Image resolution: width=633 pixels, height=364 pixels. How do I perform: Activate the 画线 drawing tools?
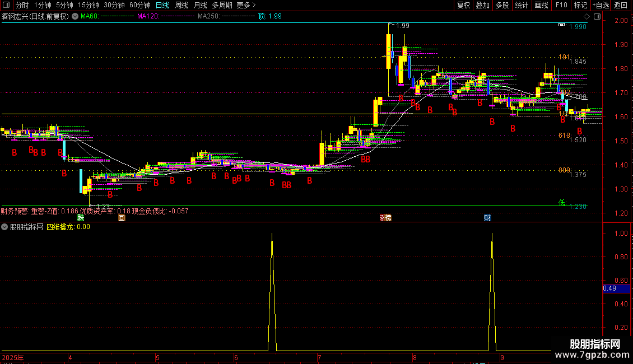point(541,5)
